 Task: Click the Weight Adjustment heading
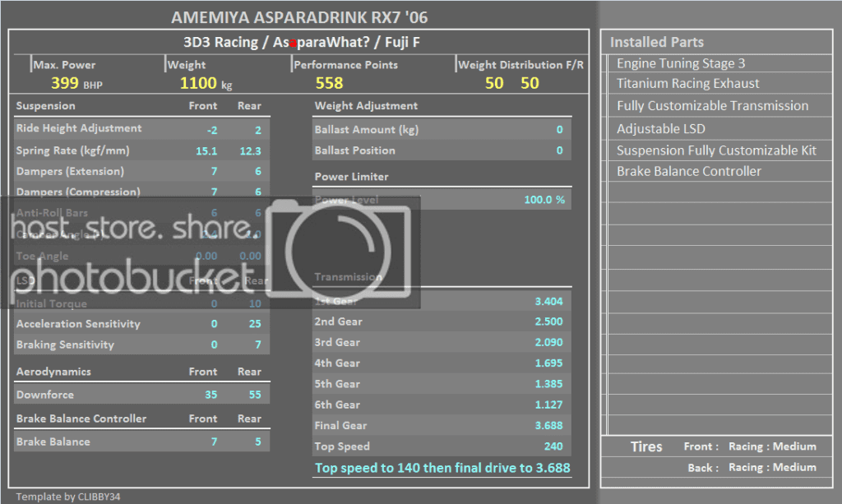(x=366, y=106)
